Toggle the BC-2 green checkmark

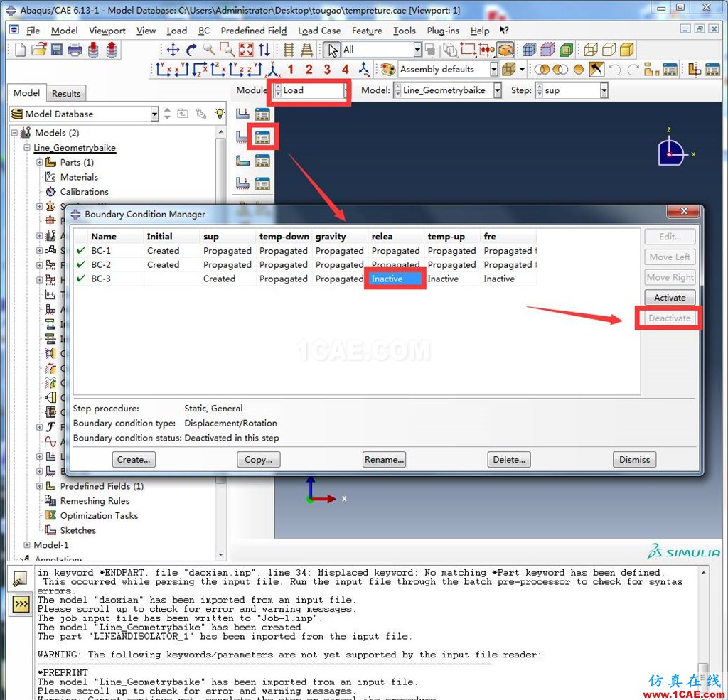[81, 264]
